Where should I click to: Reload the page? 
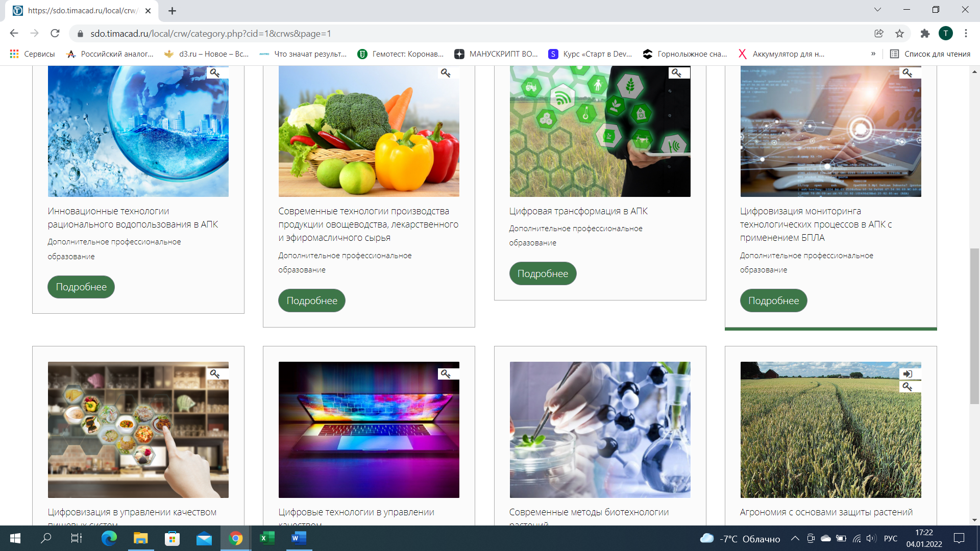coord(55,34)
